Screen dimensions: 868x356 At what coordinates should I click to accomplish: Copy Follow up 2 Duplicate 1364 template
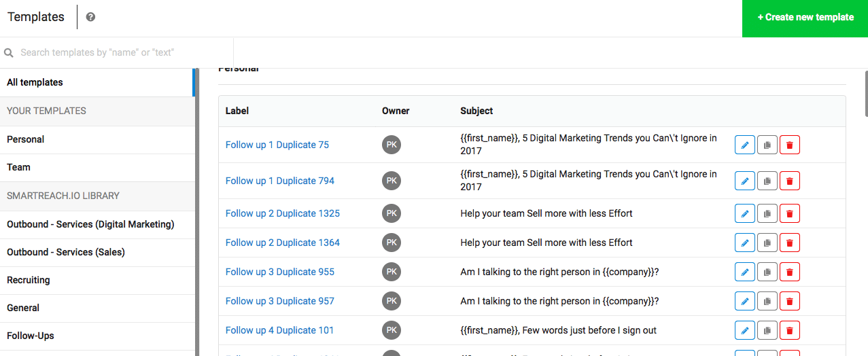point(767,243)
